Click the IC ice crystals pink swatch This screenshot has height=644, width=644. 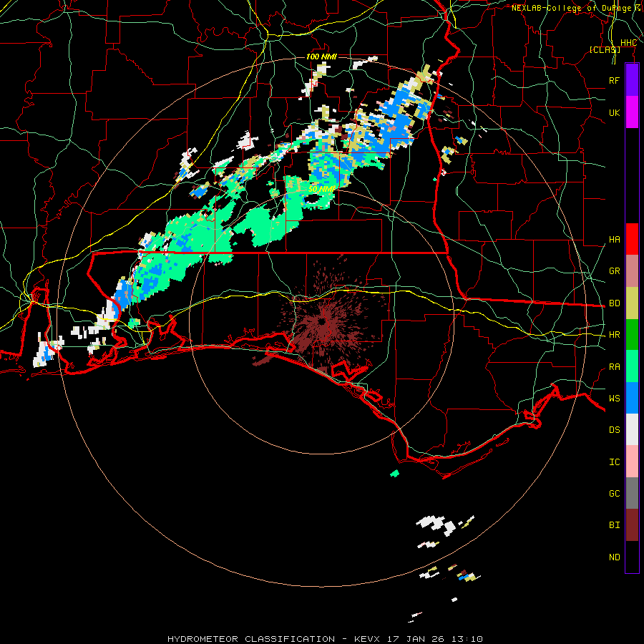[632, 462]
